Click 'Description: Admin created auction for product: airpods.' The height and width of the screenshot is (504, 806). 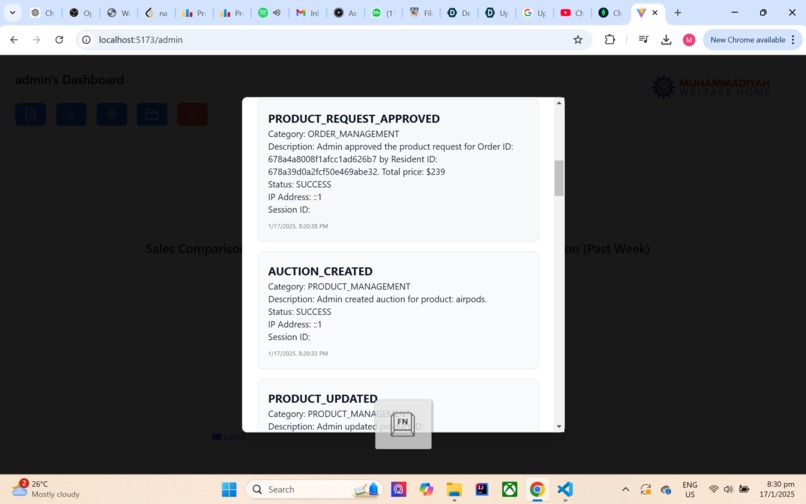[x=377, y=299]
